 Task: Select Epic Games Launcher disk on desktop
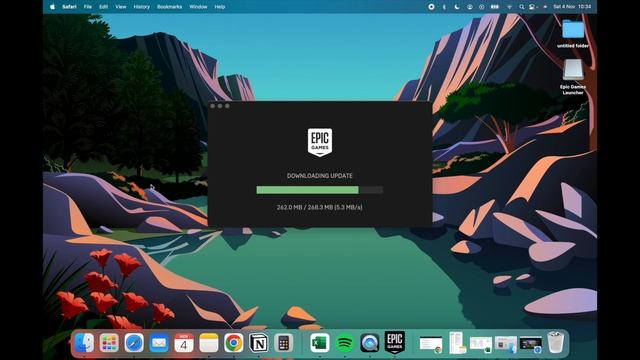(x=573, y=77)
